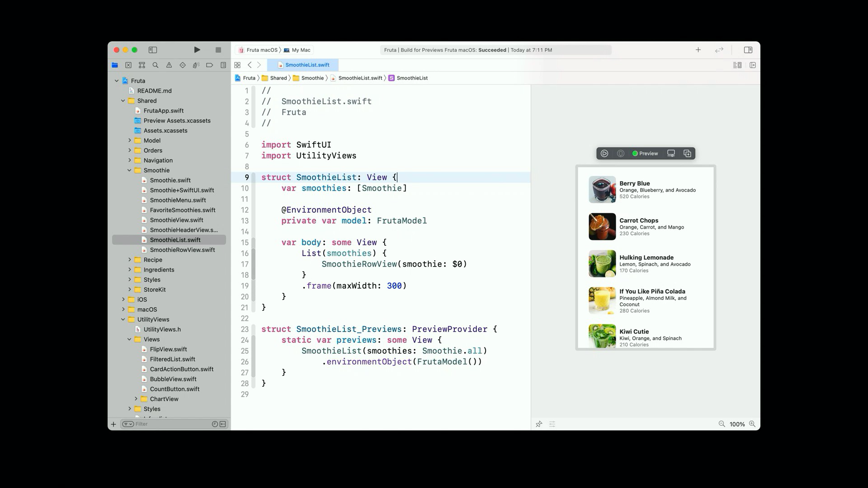Pin the preview canvas
Screen dimensions: 868x488
point(539,424)
